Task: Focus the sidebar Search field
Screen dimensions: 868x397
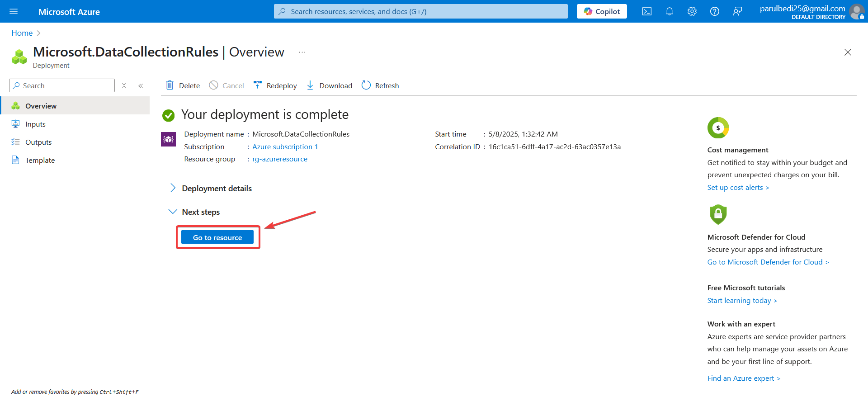Action: (62, 85)
